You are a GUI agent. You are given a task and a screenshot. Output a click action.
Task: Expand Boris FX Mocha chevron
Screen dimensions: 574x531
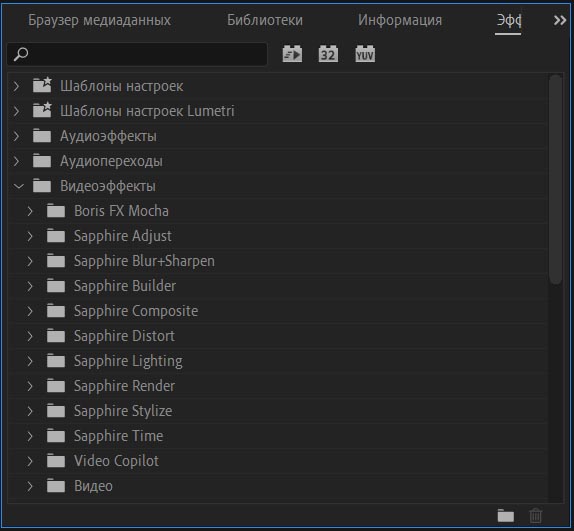tap(30, 211)
